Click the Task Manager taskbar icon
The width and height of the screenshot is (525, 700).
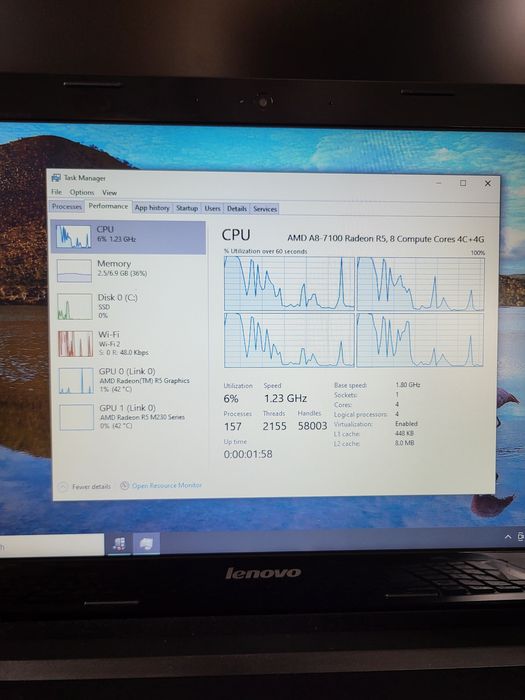[119, 544]
